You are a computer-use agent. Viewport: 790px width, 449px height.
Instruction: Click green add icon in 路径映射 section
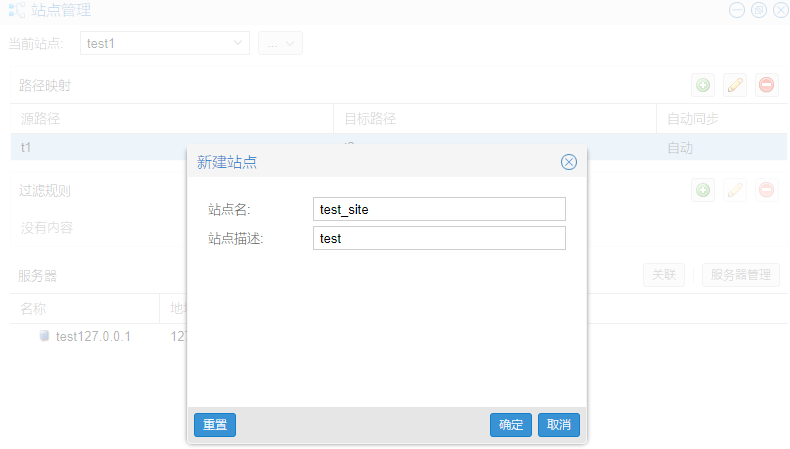tap(703, 85)
